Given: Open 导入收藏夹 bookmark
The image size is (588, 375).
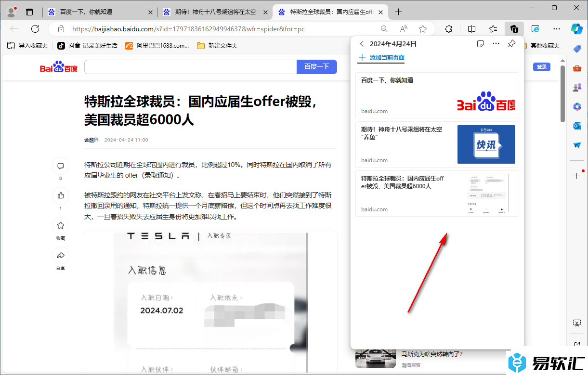Looking at the screenshot, I should (27, 46).
